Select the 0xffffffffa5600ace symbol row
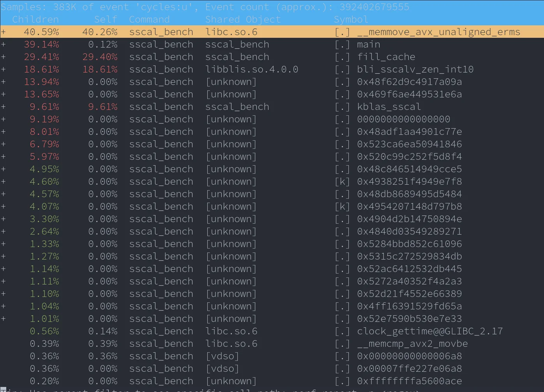Viewport: 544px width, 392px height. click(409, 381)
